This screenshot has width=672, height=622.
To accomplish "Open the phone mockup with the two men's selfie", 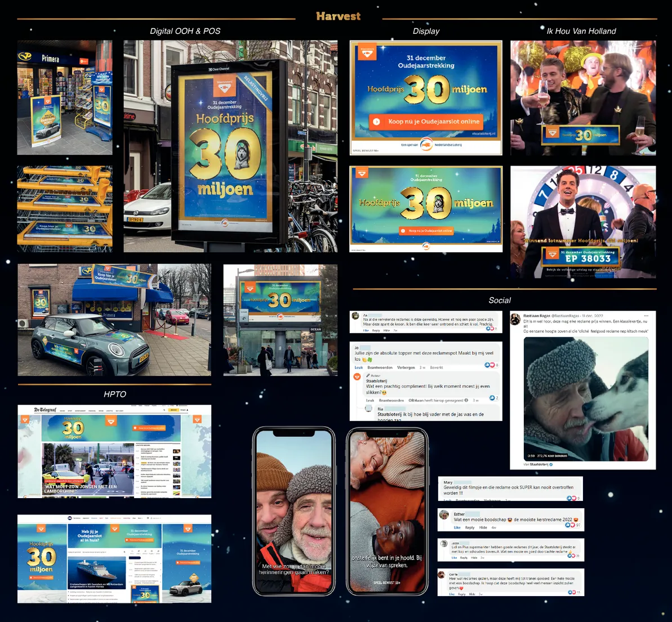I will pos(294,512).
